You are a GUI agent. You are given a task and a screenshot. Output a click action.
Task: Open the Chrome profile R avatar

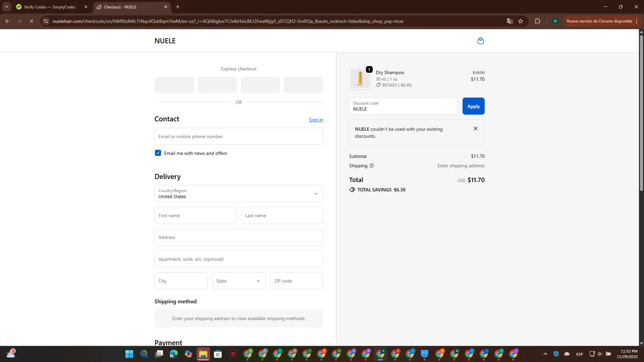pyautogui.click(x=555, y=21)
